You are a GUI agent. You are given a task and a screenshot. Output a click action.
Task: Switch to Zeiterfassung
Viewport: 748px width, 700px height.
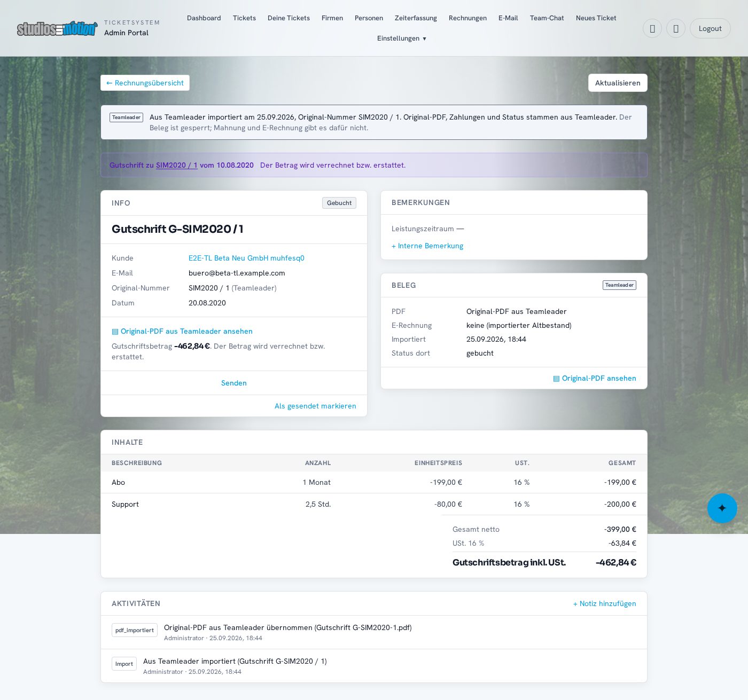(x=416, y=18)
